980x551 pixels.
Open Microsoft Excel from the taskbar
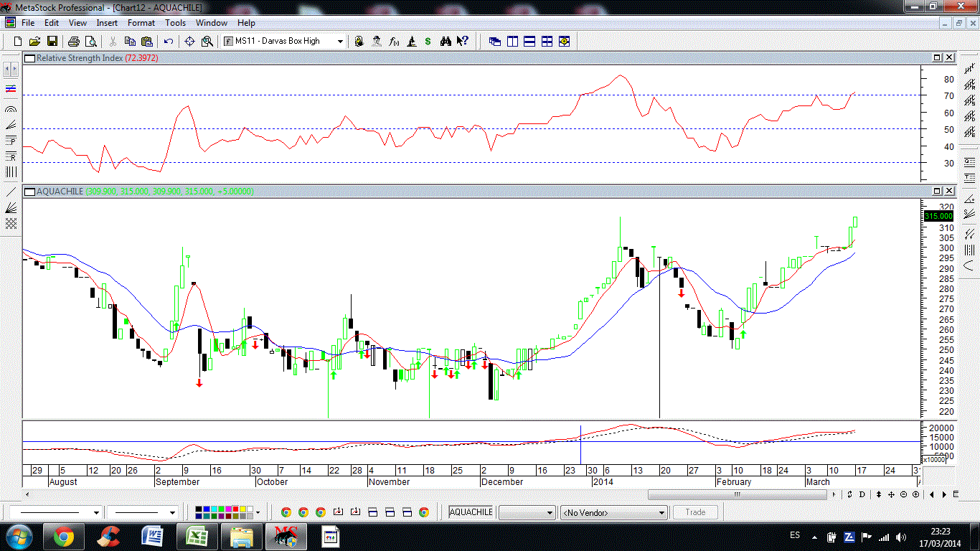point(197,536)
